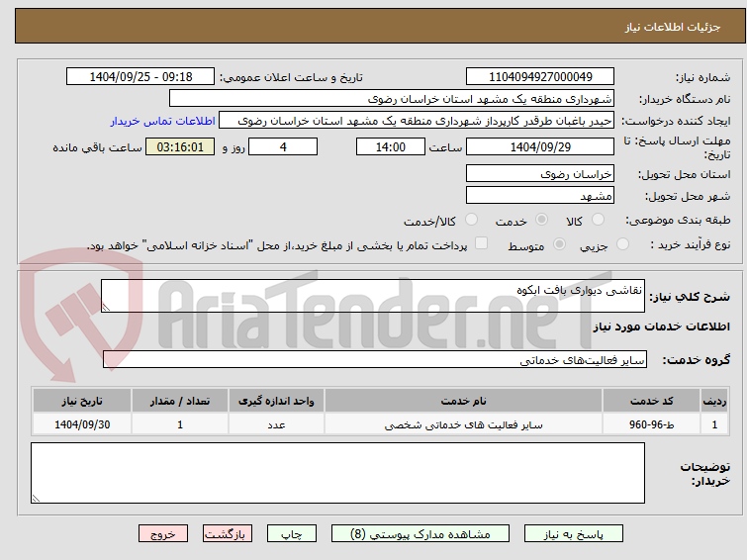
Task: Click the delivery city field مشهد
Action: coord(540,195)
